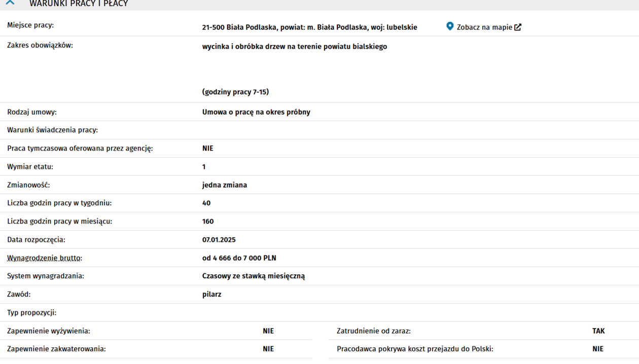This screenshot has height=364, width=639.
Task: Click the "(godziny pracy 7-15)" text
Action: click(235, 92)
